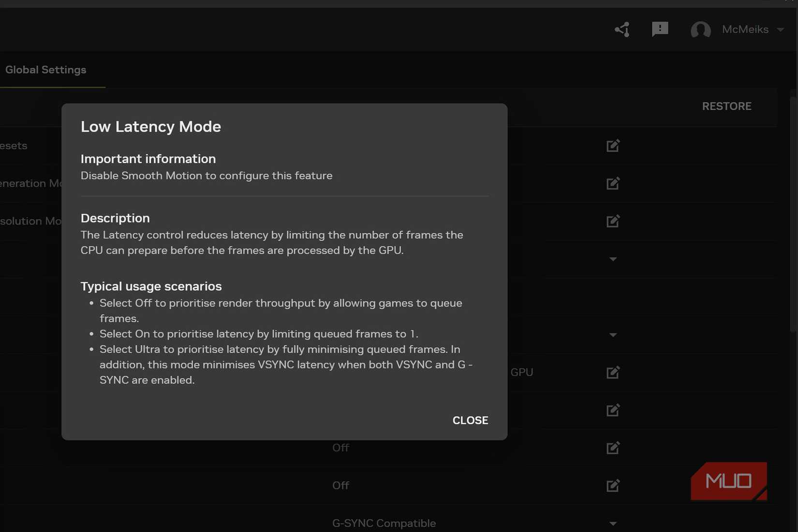The image size is (798, 532).
Task: Edit the GPU row setting
Action: [x=613, y=372]
